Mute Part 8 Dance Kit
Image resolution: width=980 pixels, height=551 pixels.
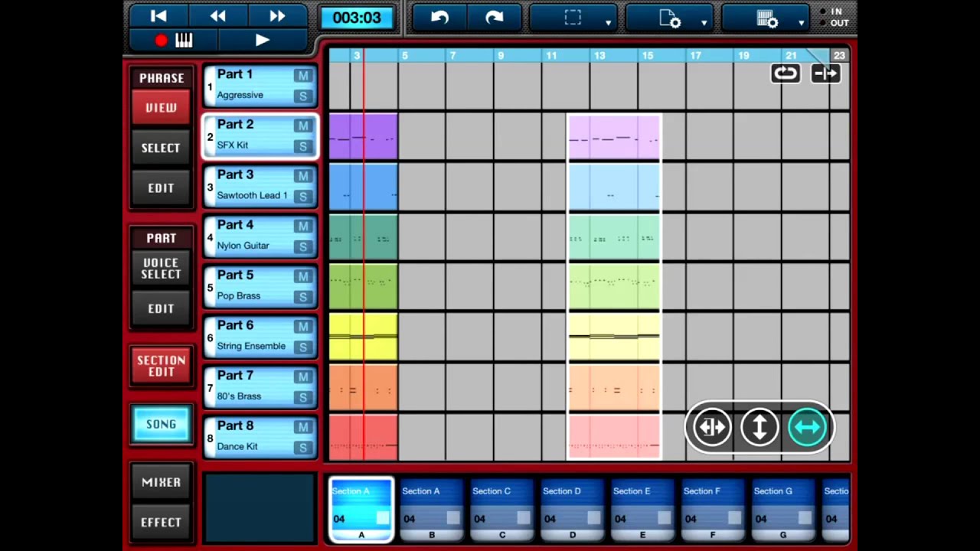tap(303, 427)
